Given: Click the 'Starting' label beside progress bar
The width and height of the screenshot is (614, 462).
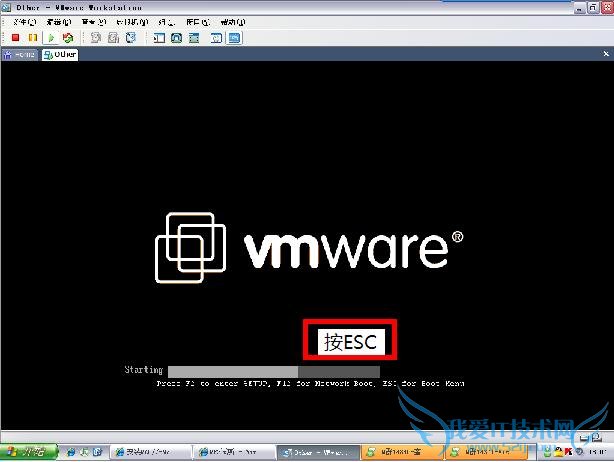Looking at the screenshot, I should 144,370.
